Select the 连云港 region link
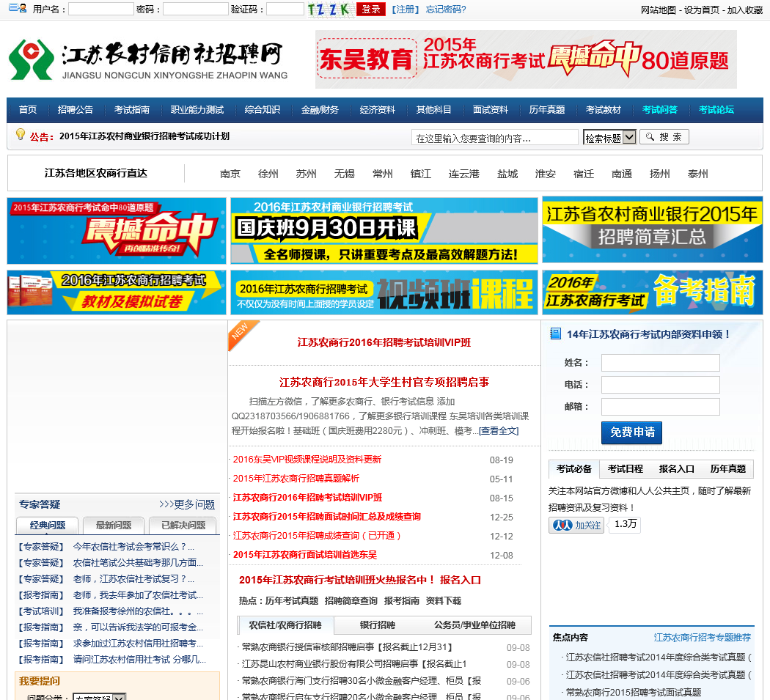This screenshot has width=770, height=700. coord(463,174)
